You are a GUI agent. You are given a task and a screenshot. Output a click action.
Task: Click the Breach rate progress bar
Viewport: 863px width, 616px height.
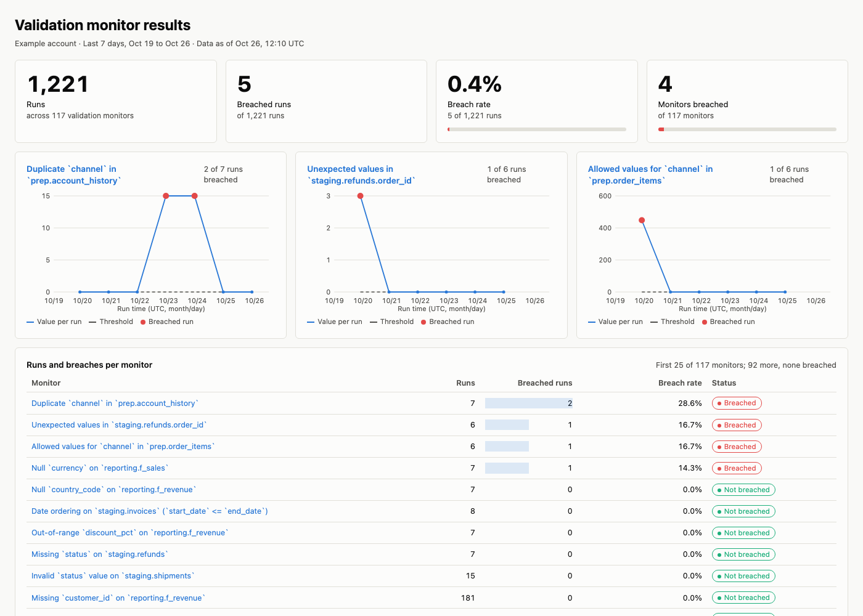(537, 129)
